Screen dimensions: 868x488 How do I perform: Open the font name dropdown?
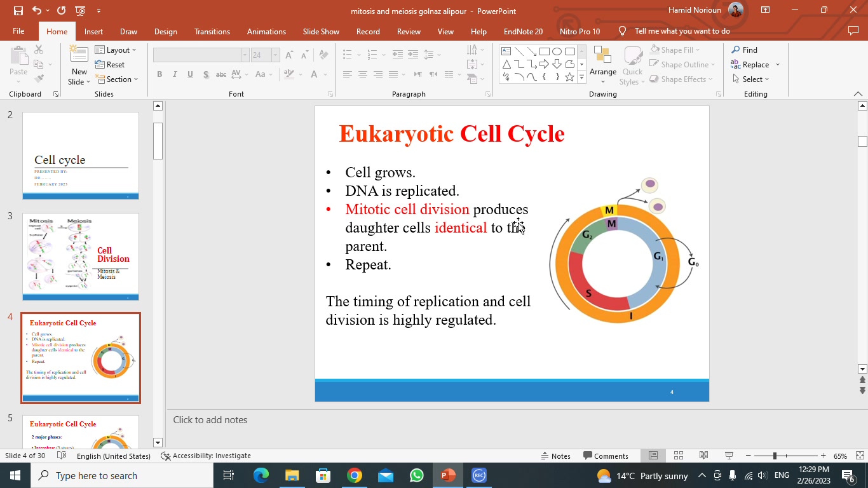point(245,55)
